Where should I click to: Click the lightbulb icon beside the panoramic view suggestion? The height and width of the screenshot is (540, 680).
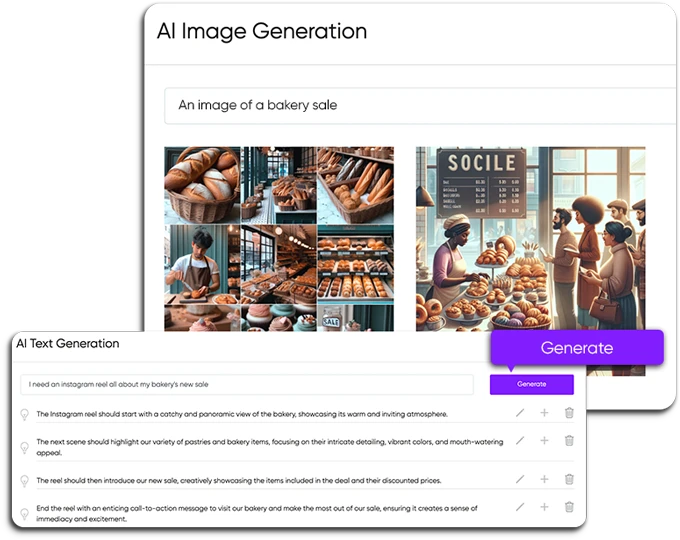25,415
